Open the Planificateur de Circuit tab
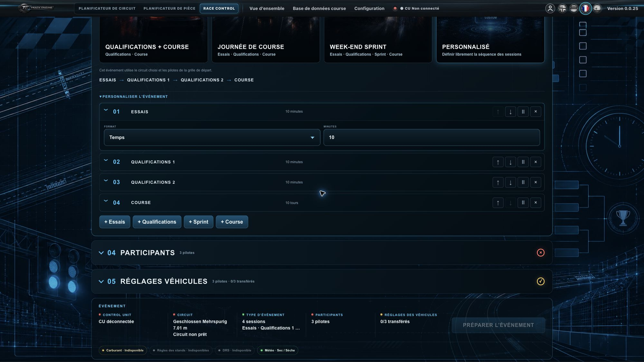644x362 pixels. pyautogui.click(x=107, y=8)
